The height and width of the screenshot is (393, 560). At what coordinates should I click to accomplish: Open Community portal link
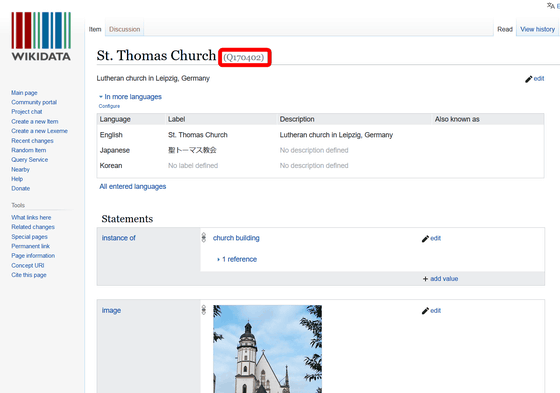pyautogui.click(x=34, y=102)
